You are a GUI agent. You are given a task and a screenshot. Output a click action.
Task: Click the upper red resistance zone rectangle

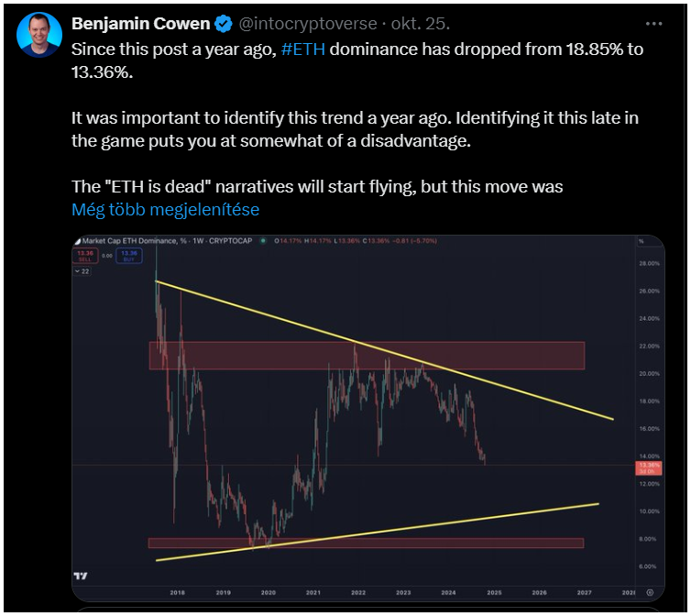click(367, 356)
